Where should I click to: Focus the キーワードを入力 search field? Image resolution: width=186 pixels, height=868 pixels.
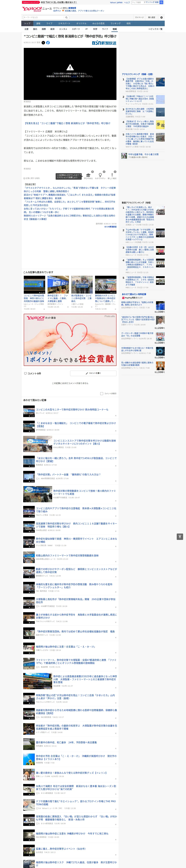point(44,18)
